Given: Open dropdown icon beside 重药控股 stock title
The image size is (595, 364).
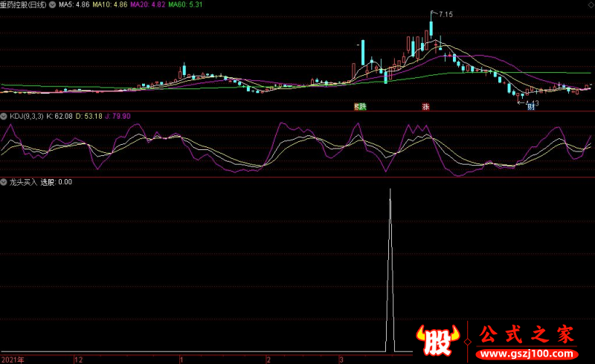Looking at the screenshot, I should tap(52, 5).
